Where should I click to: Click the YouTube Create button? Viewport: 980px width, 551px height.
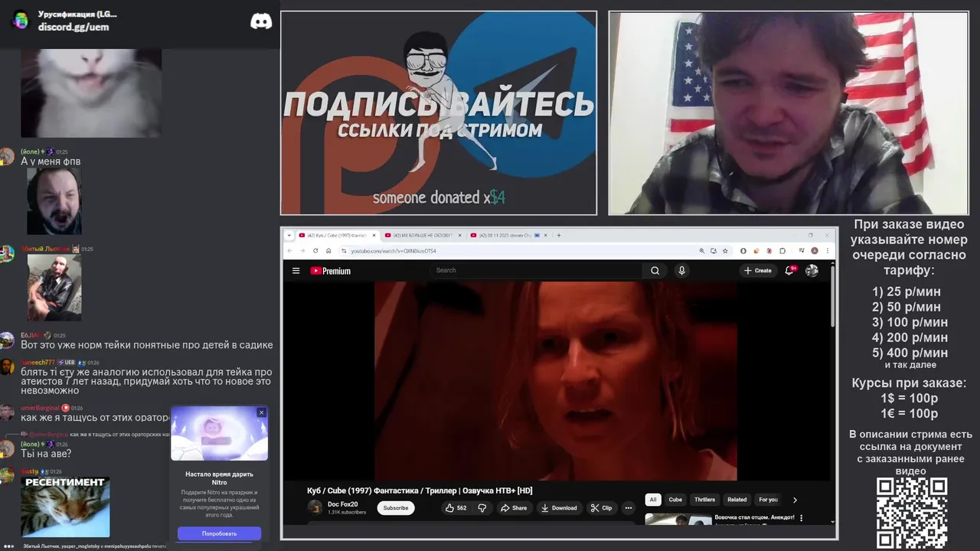pyautogui.click(x=757, y=270)
